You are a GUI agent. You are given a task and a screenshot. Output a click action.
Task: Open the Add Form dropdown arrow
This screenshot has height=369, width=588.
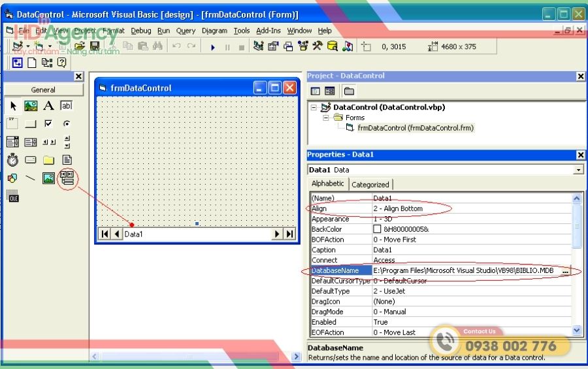[50, 46]
